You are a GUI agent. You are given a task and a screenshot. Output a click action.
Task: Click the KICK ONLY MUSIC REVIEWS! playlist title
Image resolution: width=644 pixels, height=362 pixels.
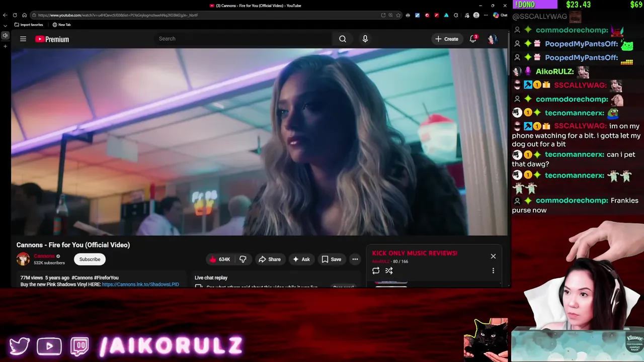point(415,253)
